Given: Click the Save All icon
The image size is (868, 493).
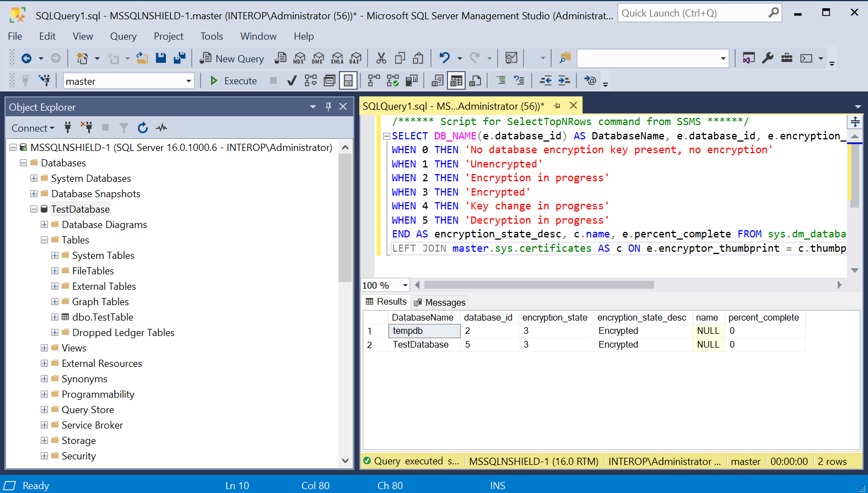Looking at the screenshot, I should tap(180, 58).
